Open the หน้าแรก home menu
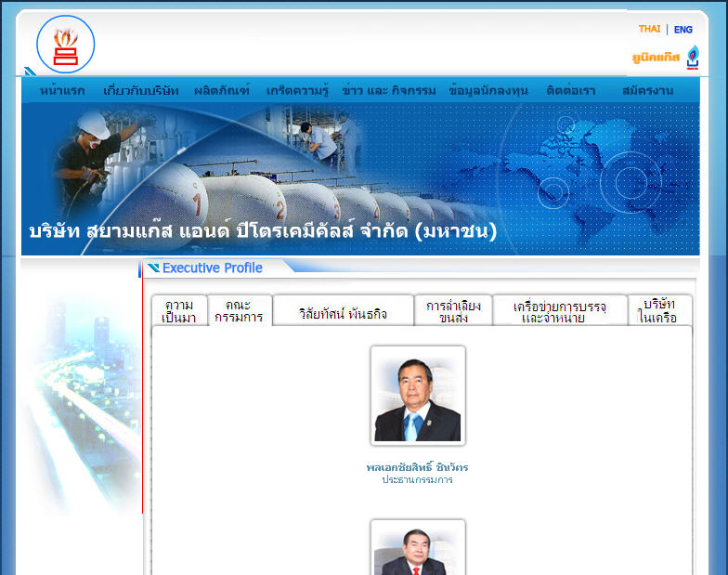The width and height of the screenshot is (728, 575). 62,91
